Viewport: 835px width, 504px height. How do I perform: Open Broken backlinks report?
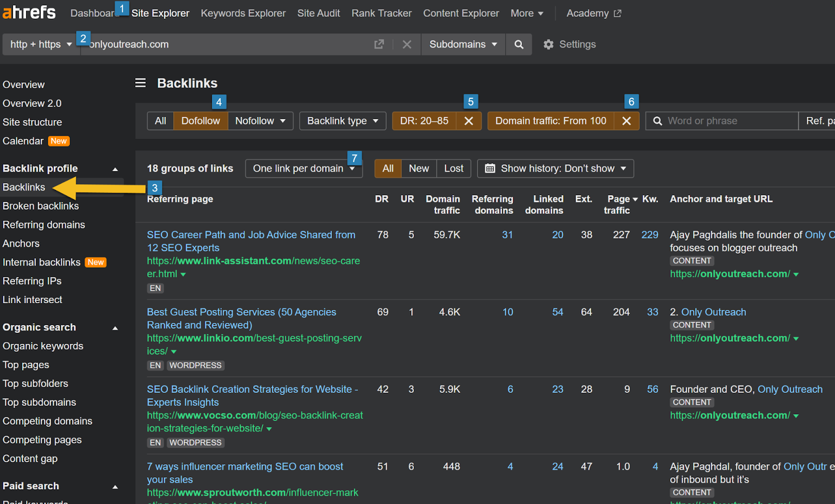pos(41,206)
